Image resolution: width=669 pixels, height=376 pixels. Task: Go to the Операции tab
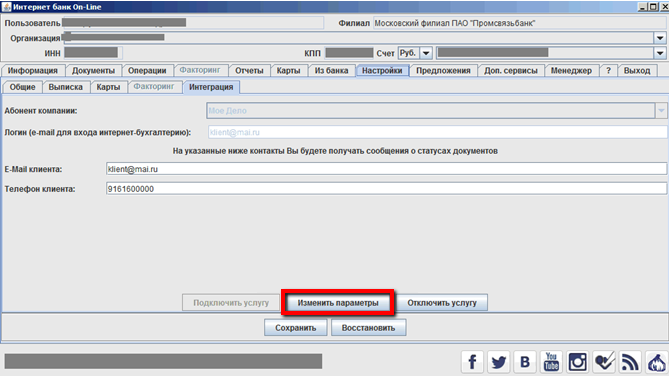click(x=147, y=71)
